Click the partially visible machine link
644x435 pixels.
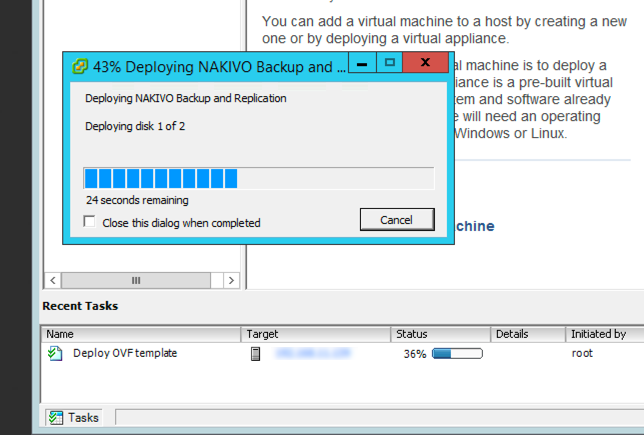[x=475, y=226]
